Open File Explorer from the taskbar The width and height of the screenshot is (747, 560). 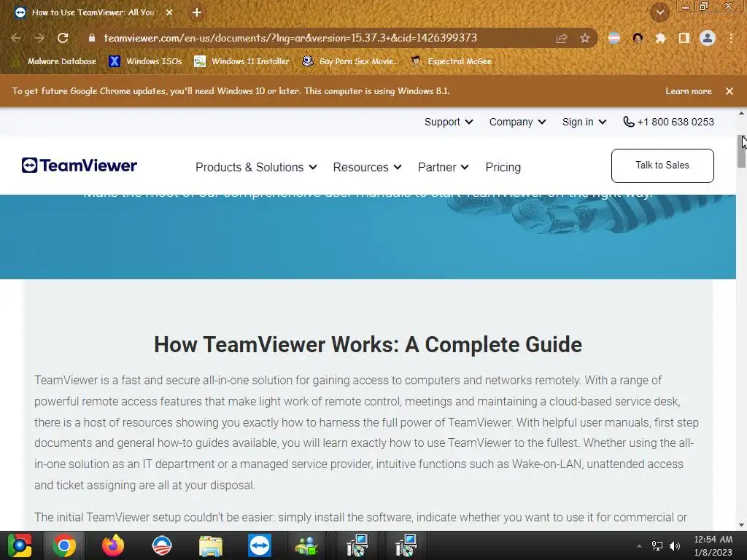pyautogui.click(x=211, y=545)
